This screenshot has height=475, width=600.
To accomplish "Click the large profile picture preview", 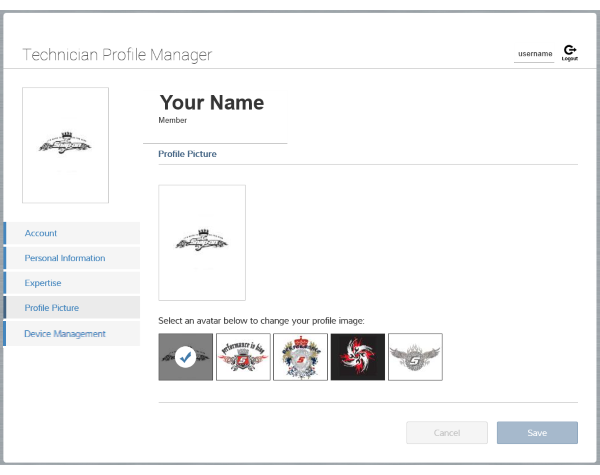I will [x=202, y=242].
